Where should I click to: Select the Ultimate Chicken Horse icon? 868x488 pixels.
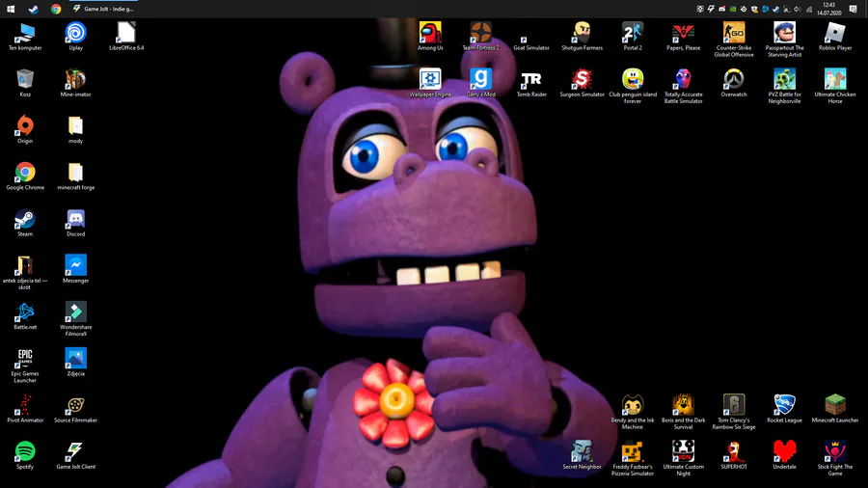tap(835, 86)
